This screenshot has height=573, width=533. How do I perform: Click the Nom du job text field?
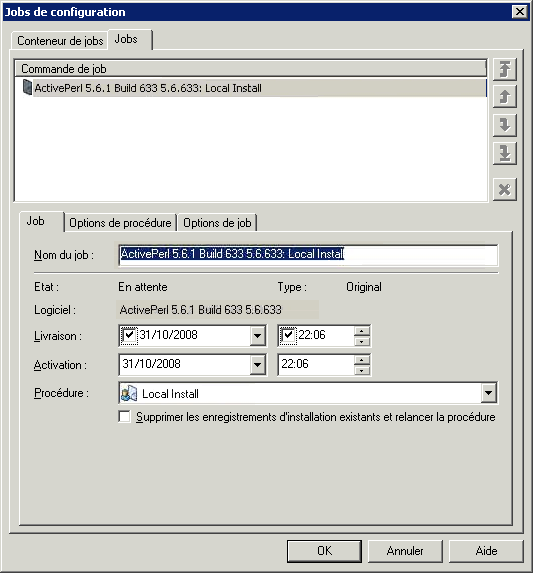coord(308,254)
